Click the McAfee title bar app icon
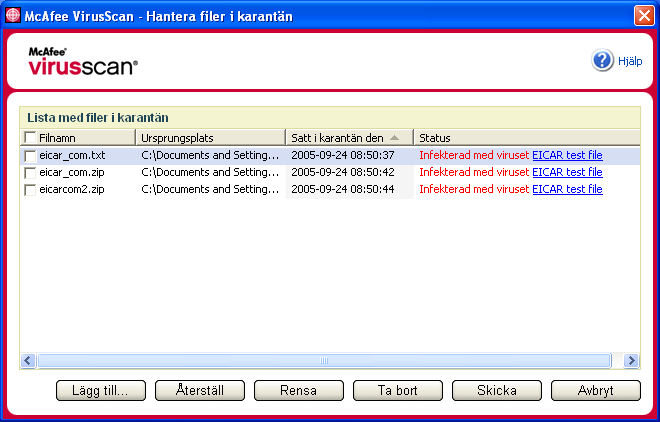Screen dimensions: 660x422 (x=13, y=16)
